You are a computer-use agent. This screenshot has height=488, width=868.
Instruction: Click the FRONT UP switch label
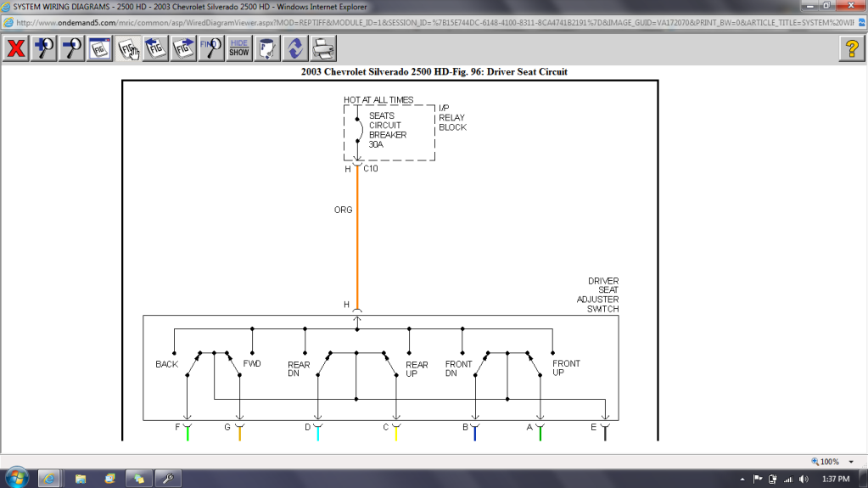point(566,367)
